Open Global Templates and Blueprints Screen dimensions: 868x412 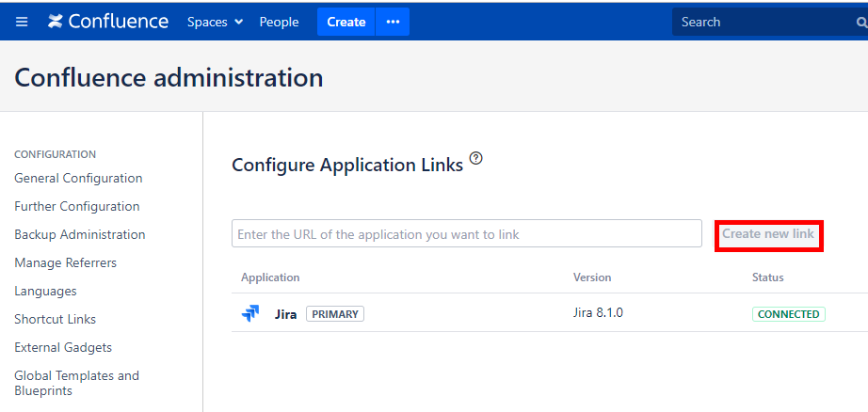tap(76, 383)
